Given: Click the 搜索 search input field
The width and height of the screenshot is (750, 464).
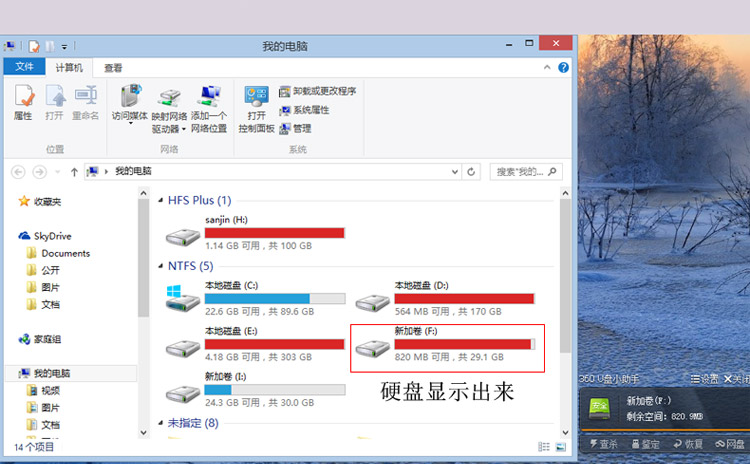Looking at the screenshot, I should (526, 171).
